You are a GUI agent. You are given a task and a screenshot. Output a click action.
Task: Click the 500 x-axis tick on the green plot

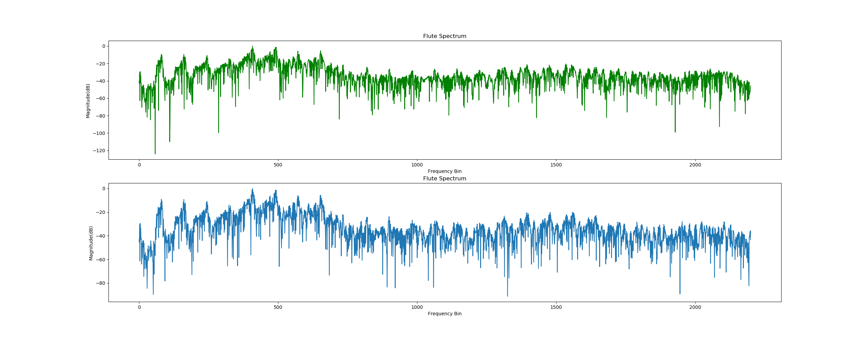[278, 165]
